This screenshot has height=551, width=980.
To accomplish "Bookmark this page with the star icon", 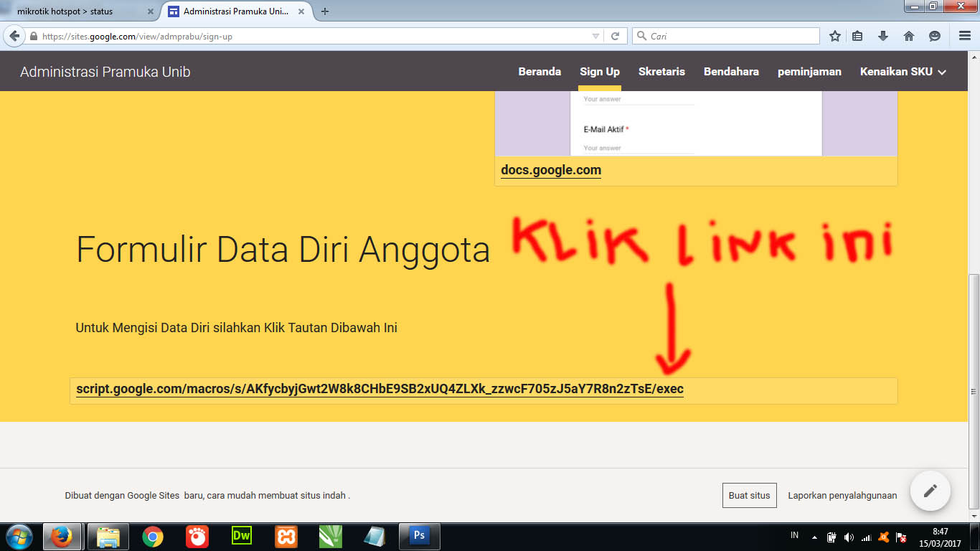I will (x=834, y=35).
